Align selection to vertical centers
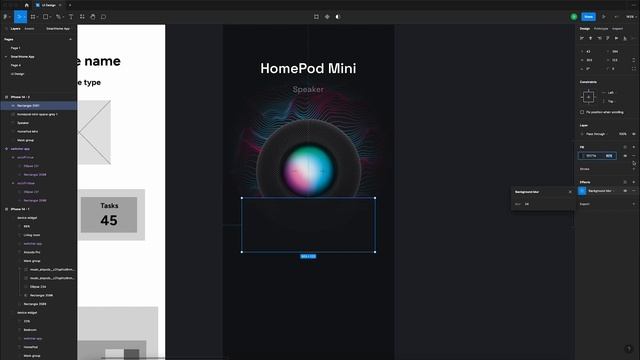This screenshot has width=640, height=360. click(x=616, y=38)
